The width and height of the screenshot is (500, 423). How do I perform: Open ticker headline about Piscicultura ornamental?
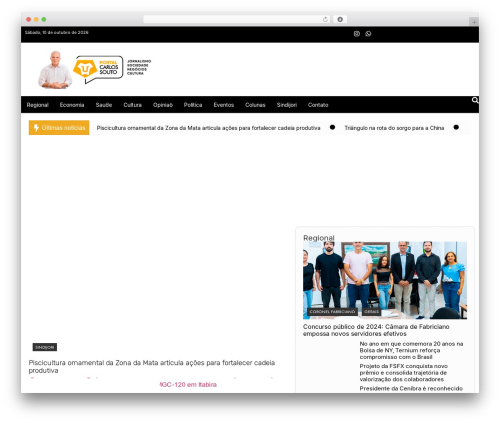[208, 128]
